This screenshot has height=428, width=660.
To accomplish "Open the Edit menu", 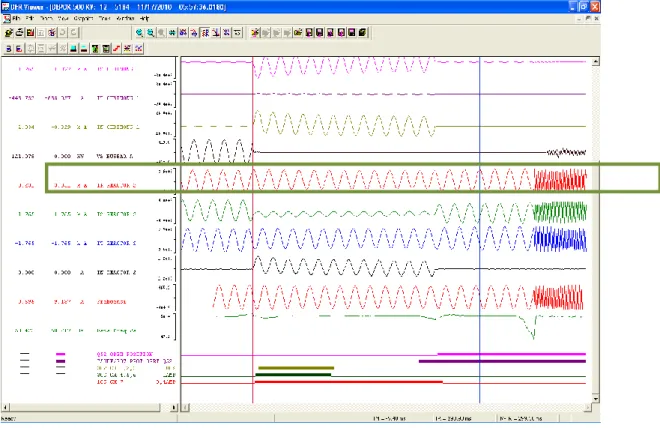I will pyautogui.click(x=30, y=19).
